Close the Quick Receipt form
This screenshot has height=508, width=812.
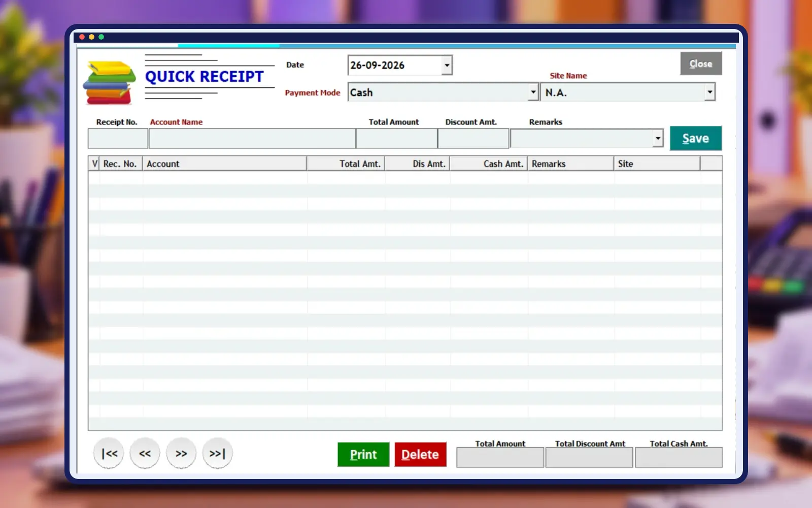(701, 63)
